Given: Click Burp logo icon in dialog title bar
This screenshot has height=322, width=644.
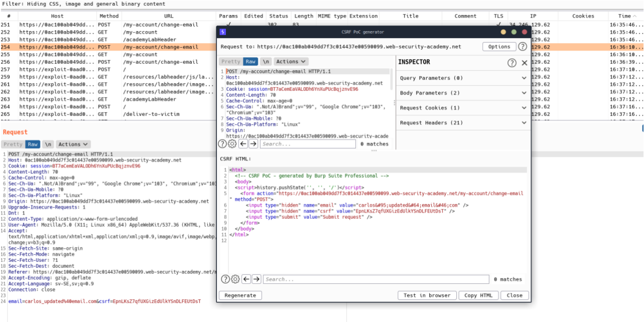Looking at the screenshot, I should pyautogui.click(x=222, y=32).
